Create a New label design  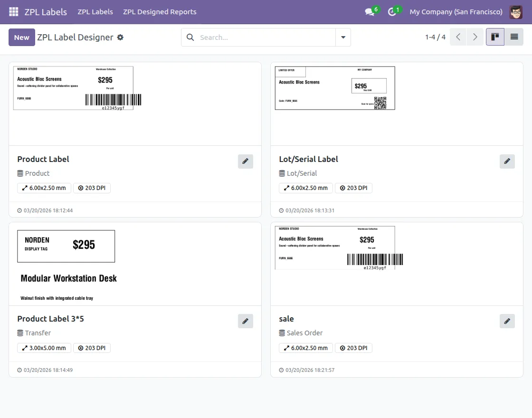pyautogui.click(x=22, y=38)
